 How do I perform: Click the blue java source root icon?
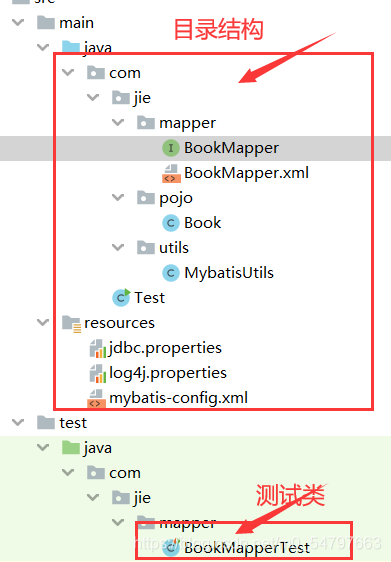(71, 47)
